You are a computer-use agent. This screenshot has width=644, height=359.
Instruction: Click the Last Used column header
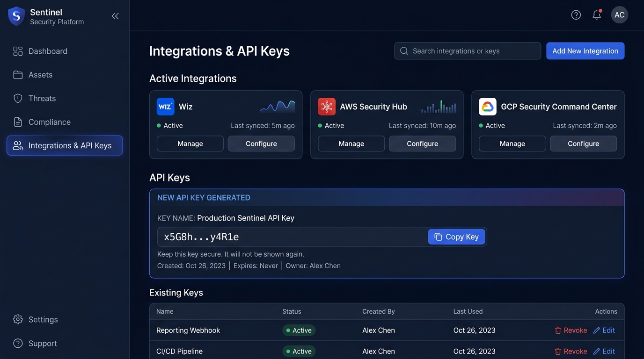468,311
